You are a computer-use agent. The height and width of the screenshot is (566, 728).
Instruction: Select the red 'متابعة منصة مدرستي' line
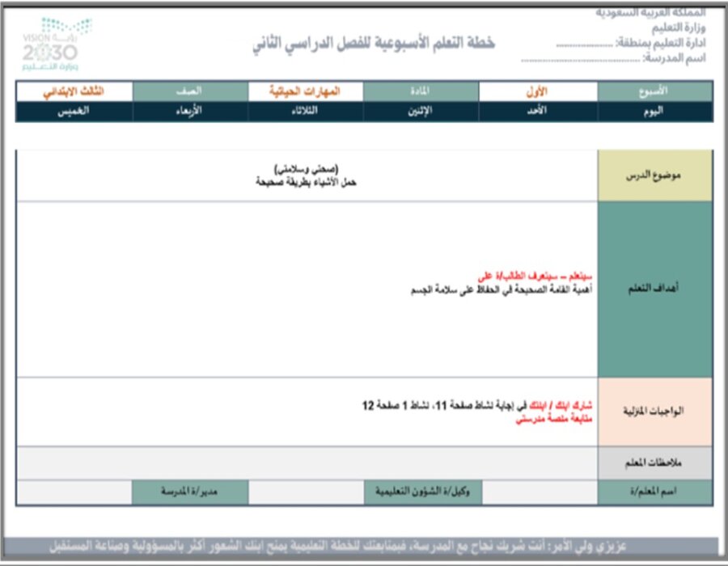coord(554,420)
